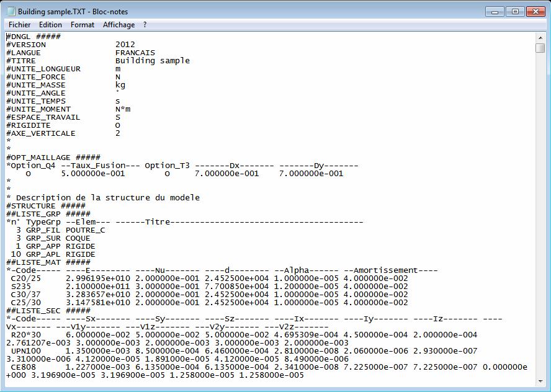
Task: Click the text '#AXE_VERTICALE'
Action: pyautogui.click(x=41, y=133)
